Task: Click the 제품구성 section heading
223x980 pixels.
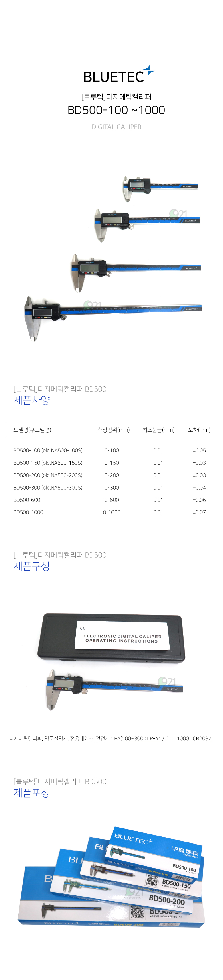Action: (x=31, y=566)
